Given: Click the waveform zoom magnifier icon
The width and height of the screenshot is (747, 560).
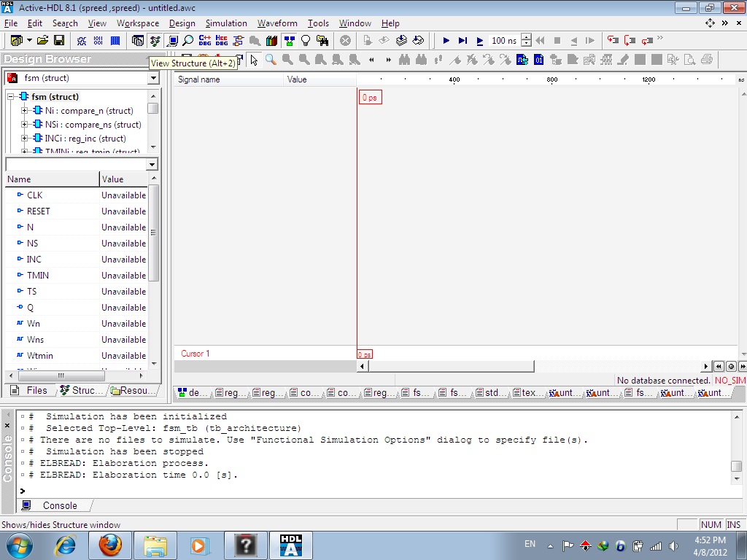Looking at the screenshot, I should [271, 60].
